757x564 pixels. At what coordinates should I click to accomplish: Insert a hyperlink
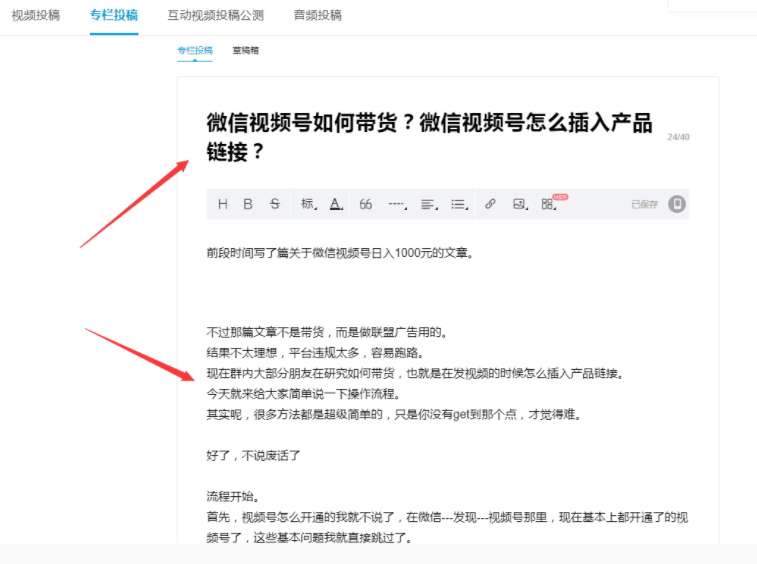coord(490,204)
